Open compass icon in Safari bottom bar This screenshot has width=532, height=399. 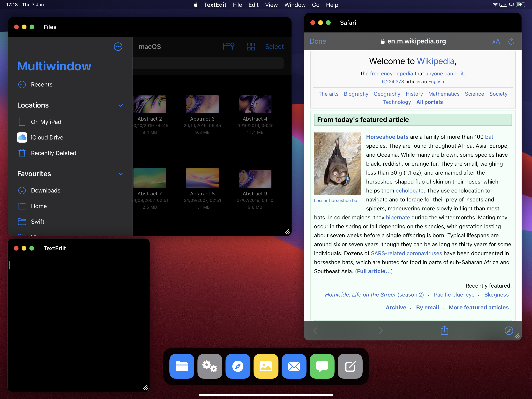[509, 330]
